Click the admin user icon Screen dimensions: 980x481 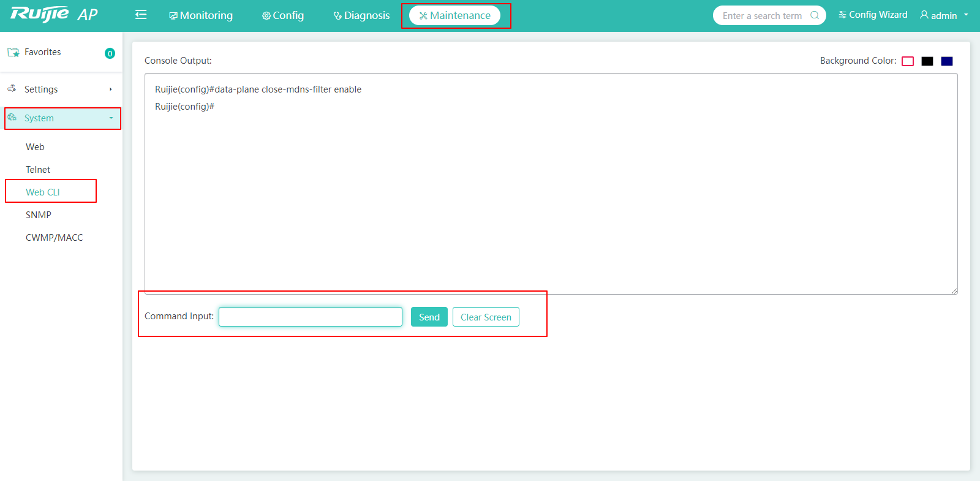point(924,15)
